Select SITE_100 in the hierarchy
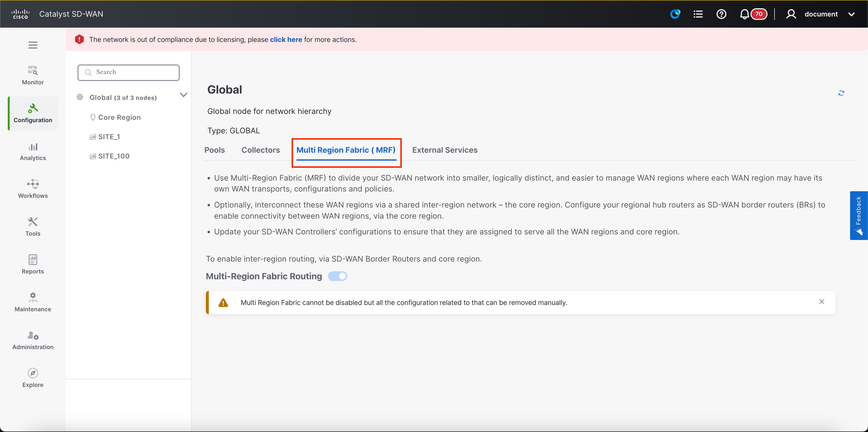 (x=114, y=156)
